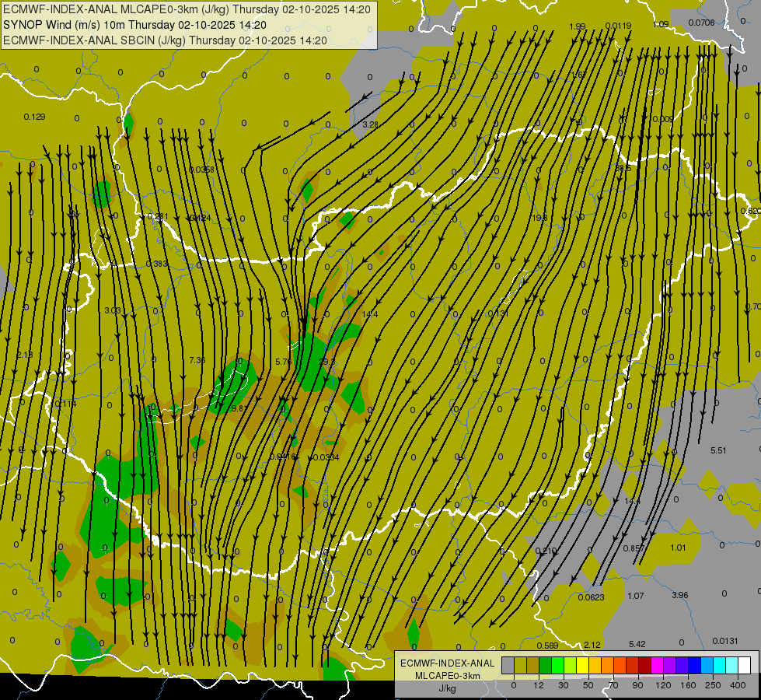Click the map value 0.114
Viewport: 761px width, 700px height.
click(65, 404)
